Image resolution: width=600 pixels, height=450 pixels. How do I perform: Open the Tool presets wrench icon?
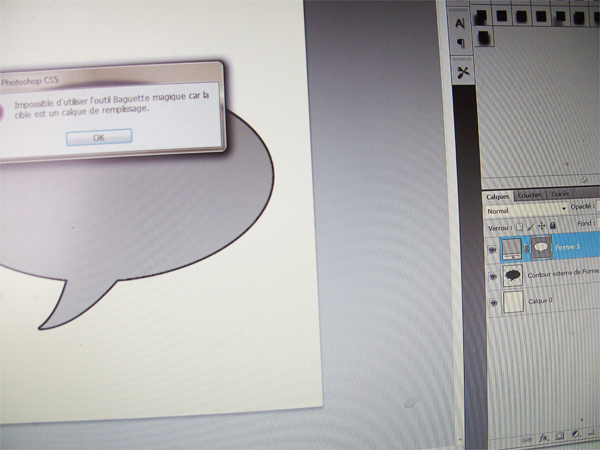click(463, 72)
